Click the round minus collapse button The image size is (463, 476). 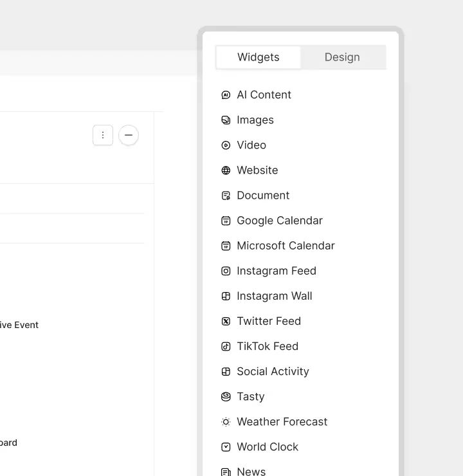[x=129, y=135]
